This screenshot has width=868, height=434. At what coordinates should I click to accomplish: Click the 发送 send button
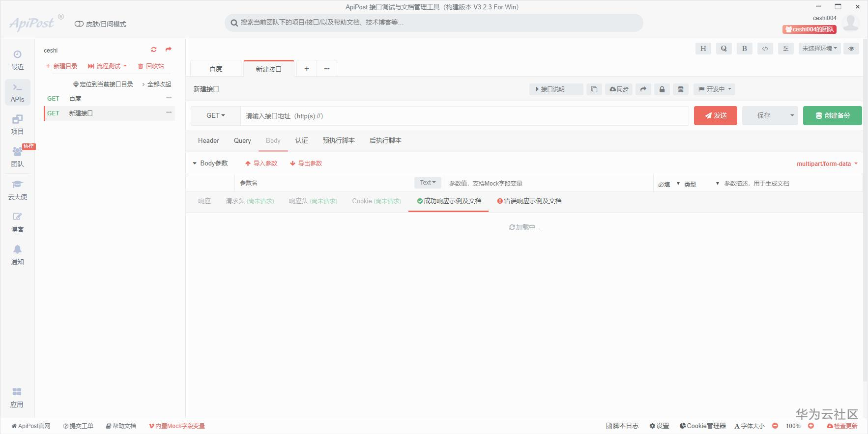pyautogui.click(x=716, y=116)
